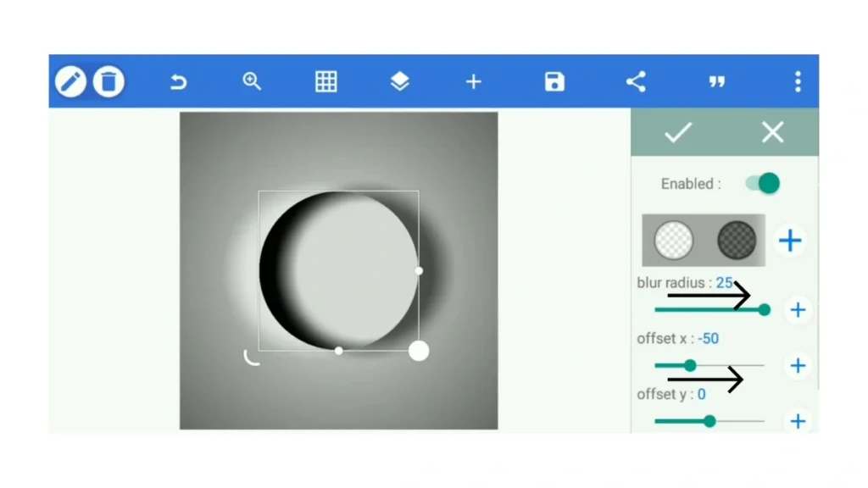Viewport: 868px width, 488px height.
Task: Open the overflow menu
Action: (x=797, y=81)
